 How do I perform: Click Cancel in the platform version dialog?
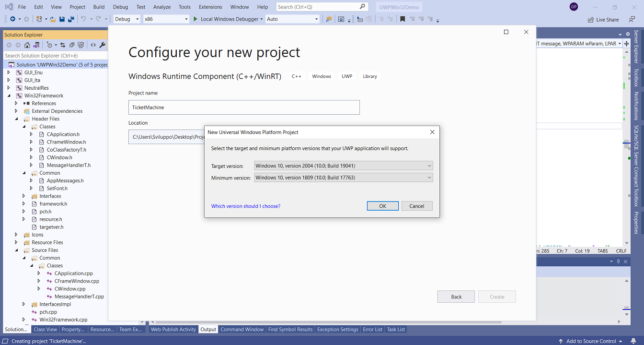click(x=417, y=206)
